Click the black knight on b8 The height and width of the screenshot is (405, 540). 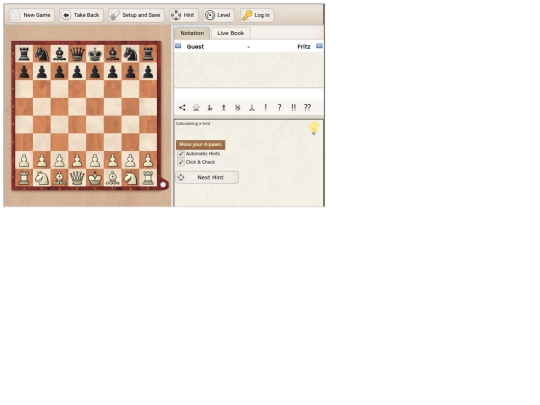point(42,54)
